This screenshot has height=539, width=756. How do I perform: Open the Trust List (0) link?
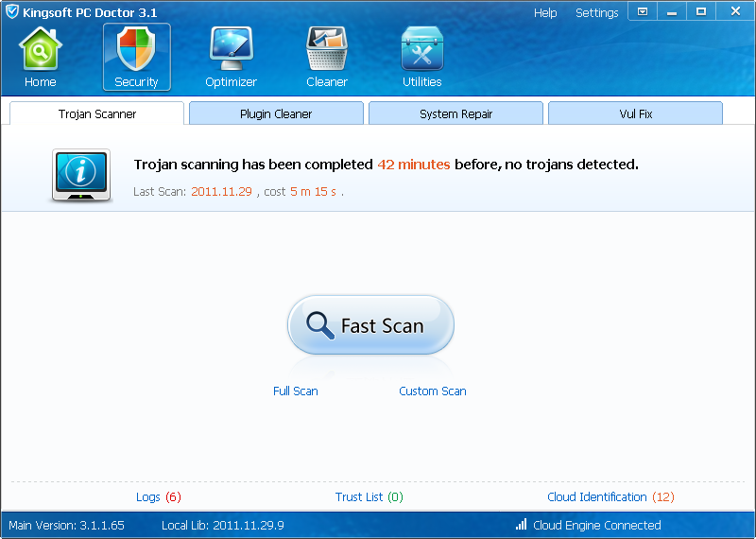point(369,496)
